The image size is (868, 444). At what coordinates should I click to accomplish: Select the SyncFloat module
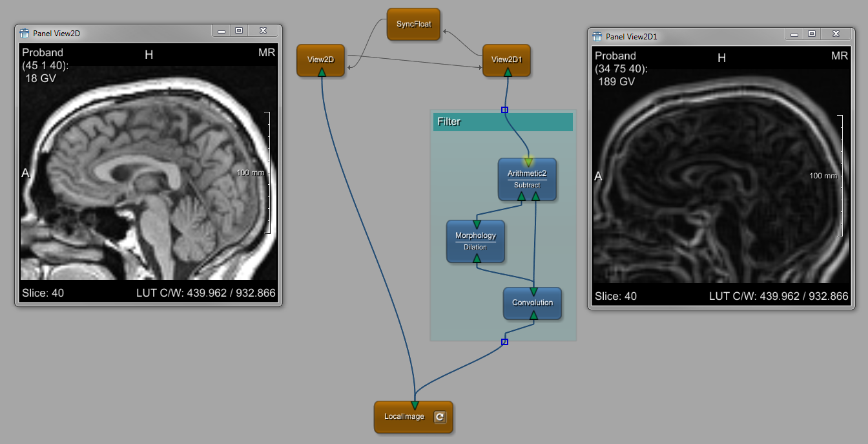tap(413, 25)
